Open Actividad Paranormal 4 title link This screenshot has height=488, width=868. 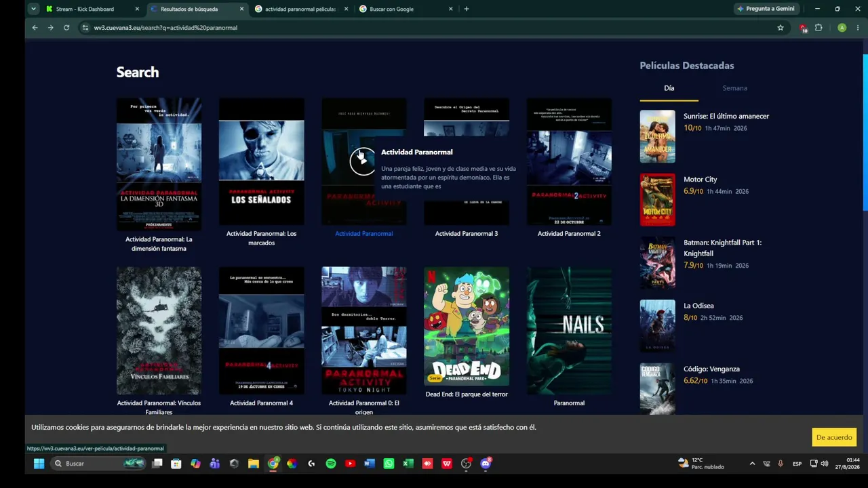(x=261, y=403)
